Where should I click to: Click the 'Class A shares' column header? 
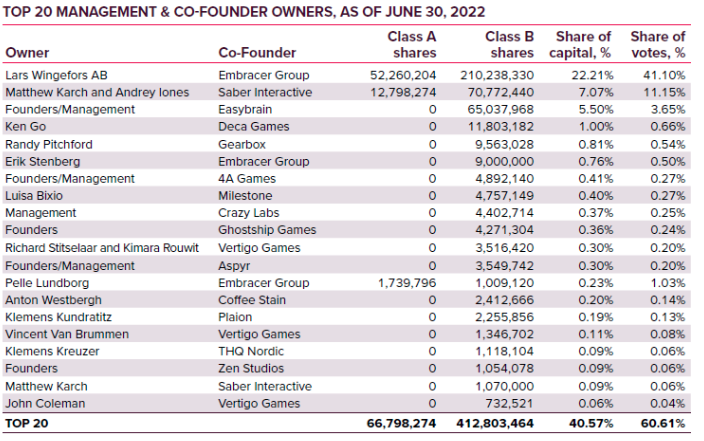tap(412, 44)
